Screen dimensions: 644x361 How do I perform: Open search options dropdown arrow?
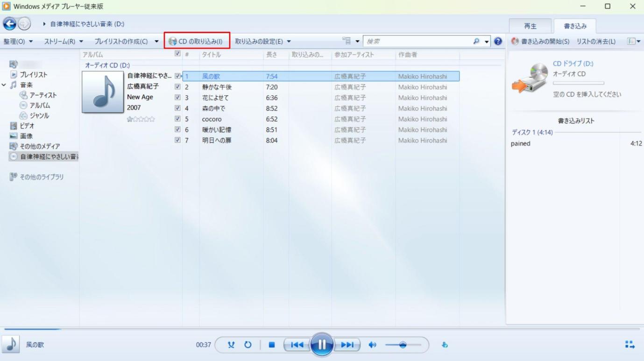(487, 42)
